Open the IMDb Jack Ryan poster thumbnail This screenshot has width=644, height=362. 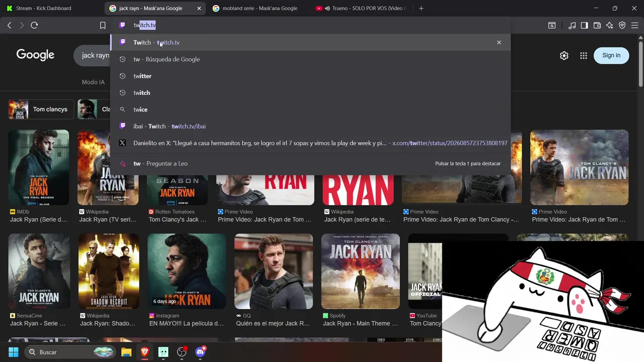coord(39,167)
